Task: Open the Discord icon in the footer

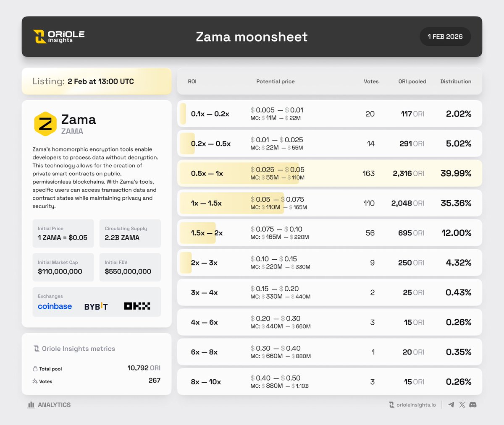Action: (472, 405)
